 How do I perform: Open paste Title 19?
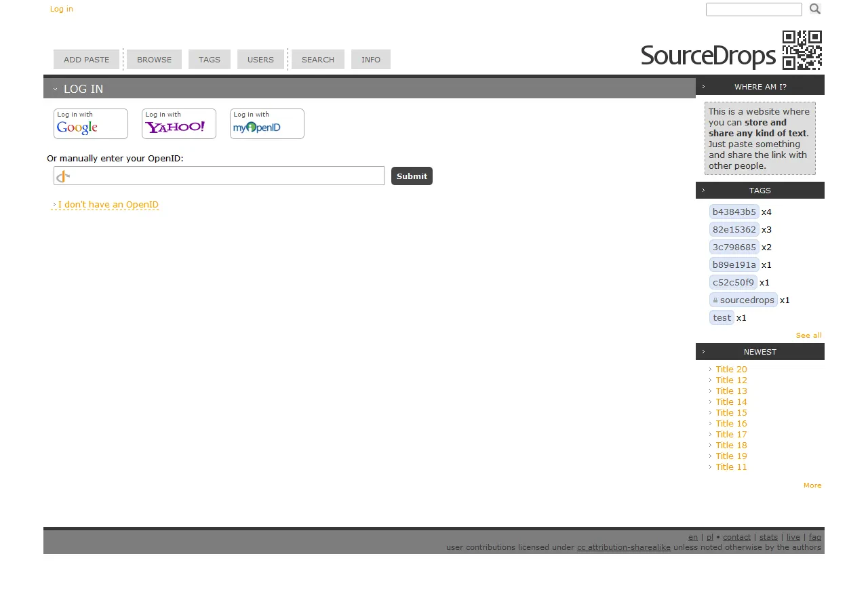[x=731, y=456]
